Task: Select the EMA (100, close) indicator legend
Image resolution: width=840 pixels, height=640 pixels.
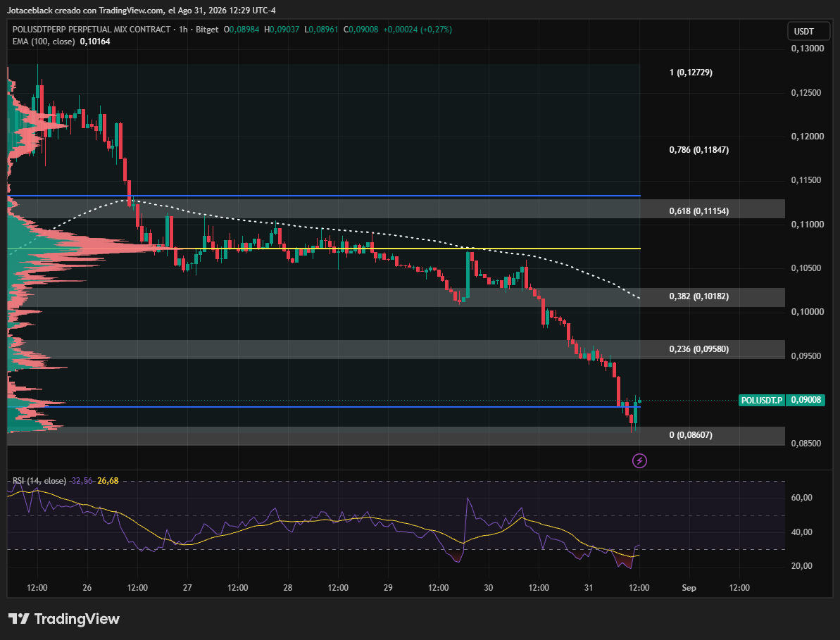Action: 44,42
